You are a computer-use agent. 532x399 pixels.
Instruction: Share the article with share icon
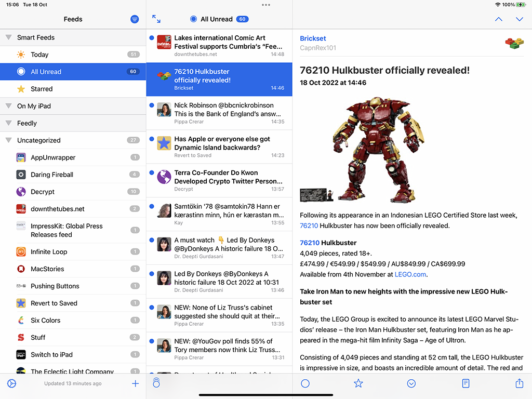tap(520, 383)
